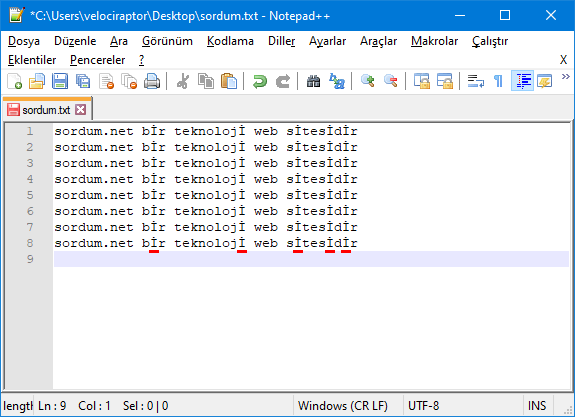Toggle indent guide icon
575x417 pixels.
523,81
